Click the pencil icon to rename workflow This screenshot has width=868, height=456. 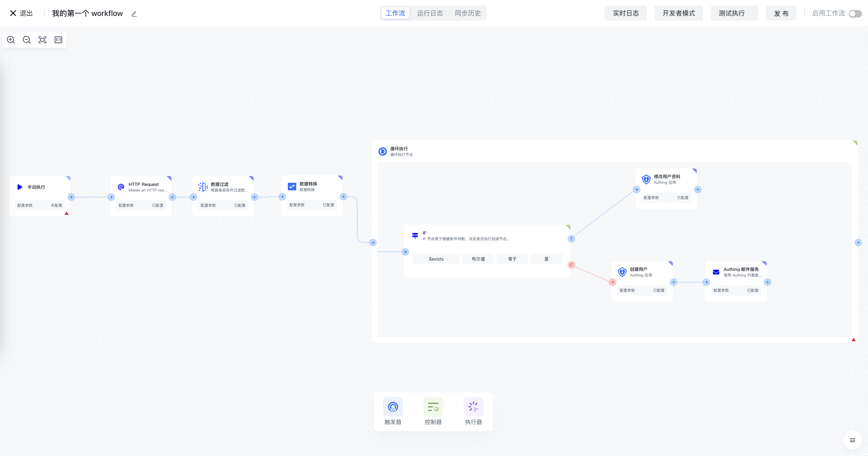[134, 14]
